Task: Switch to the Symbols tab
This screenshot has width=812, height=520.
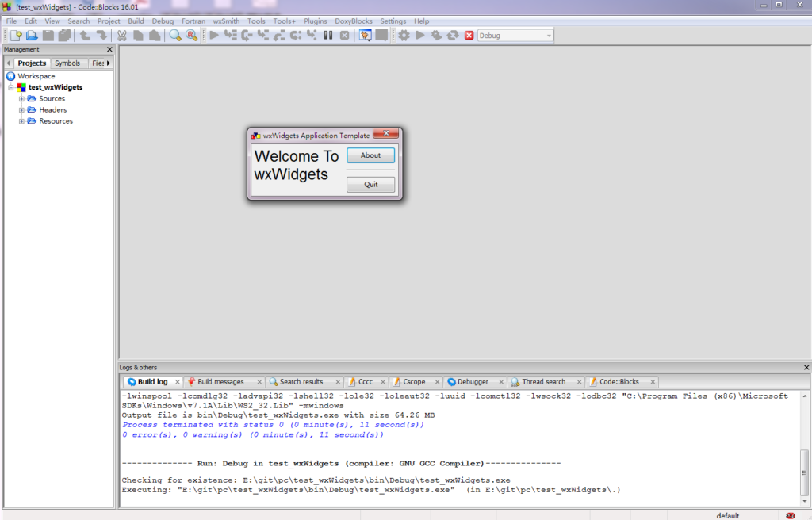Action: pos(67,63)
